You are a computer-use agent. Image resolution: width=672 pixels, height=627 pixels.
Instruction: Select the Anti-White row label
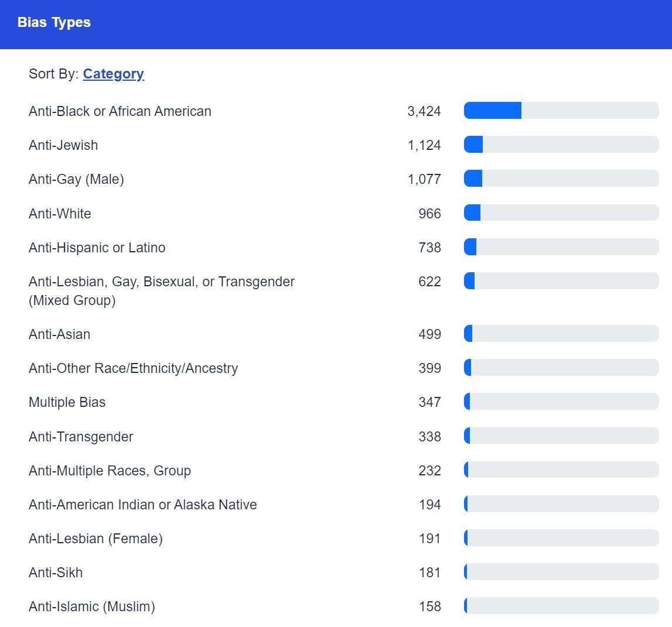(x=60, y=214)
